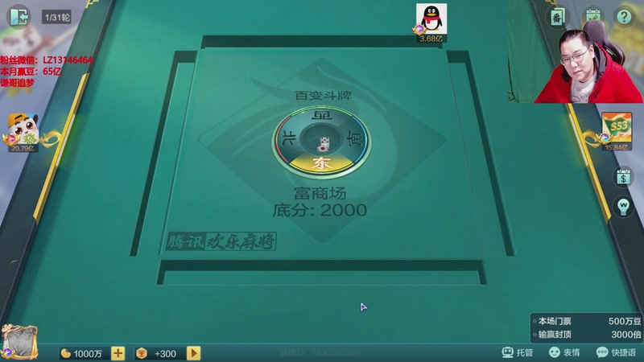The height and width of the screenshot is (362, 644).
Task: Click the lightbulb hint icon
Action: [x=623, y=206]
